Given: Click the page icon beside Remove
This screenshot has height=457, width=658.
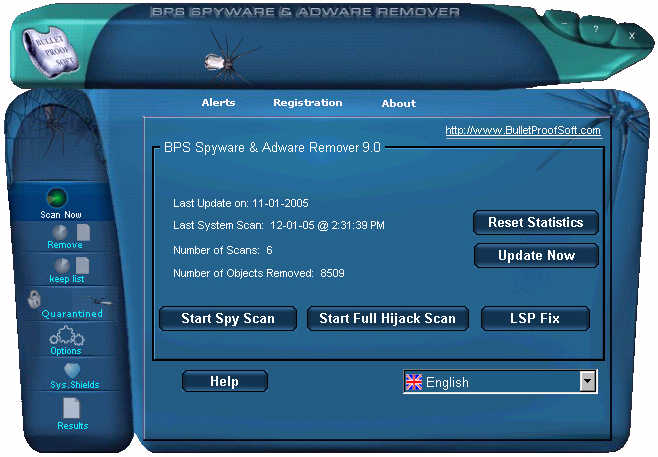Looking at the screenshot, I should click(x=84, y=232).
